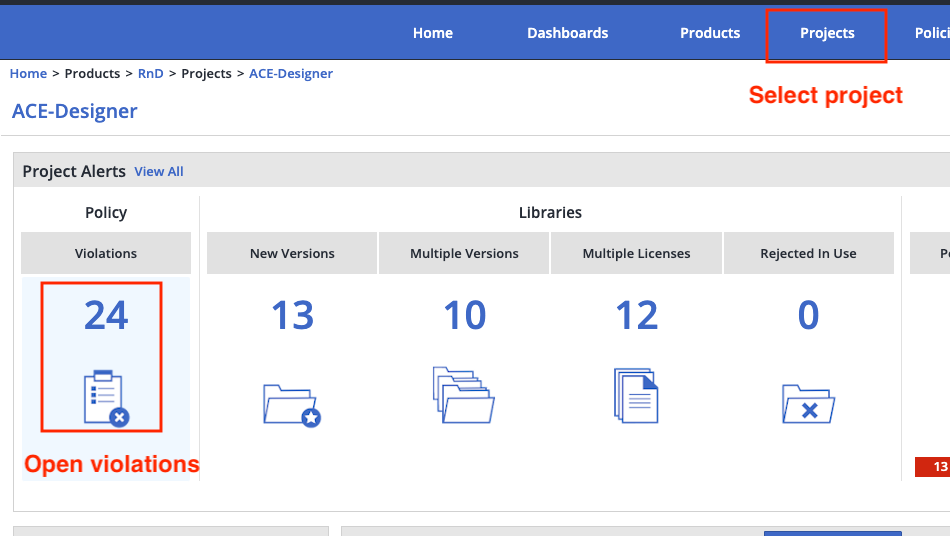Click the Multiple Licenses documents icon
950x536 pixels.
tap(636, 395)
